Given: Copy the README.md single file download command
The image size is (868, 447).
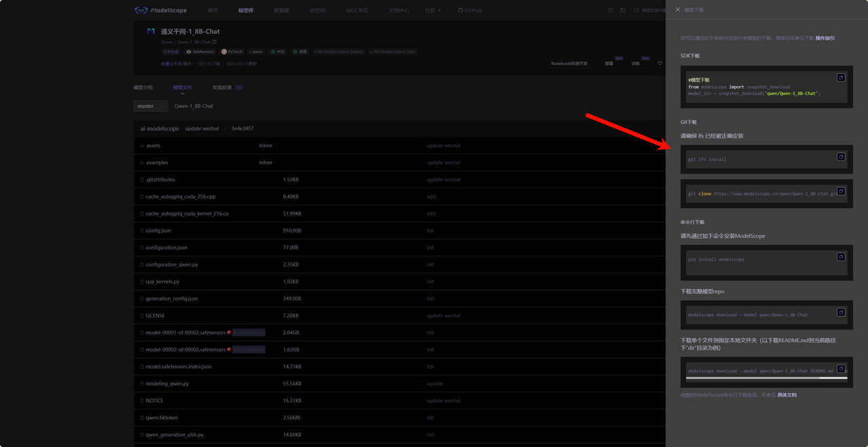Looking at the screenshot, I should [x=841, y=369].
